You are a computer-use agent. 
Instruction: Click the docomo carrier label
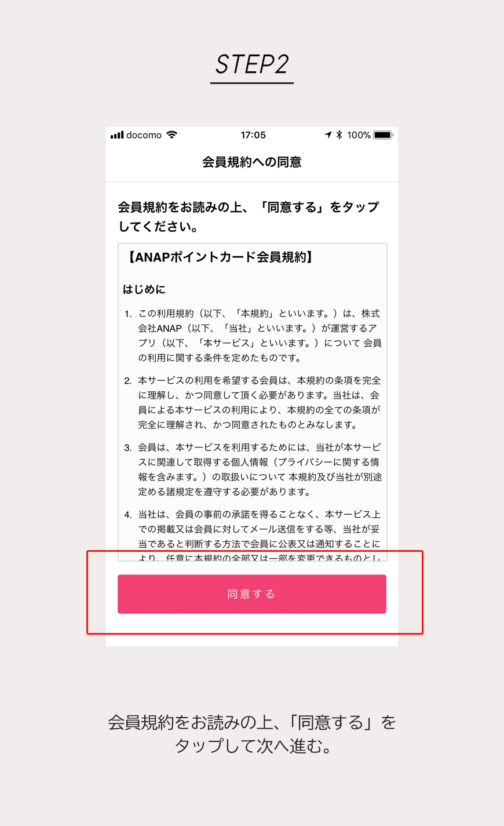click(x=144, y=135)
